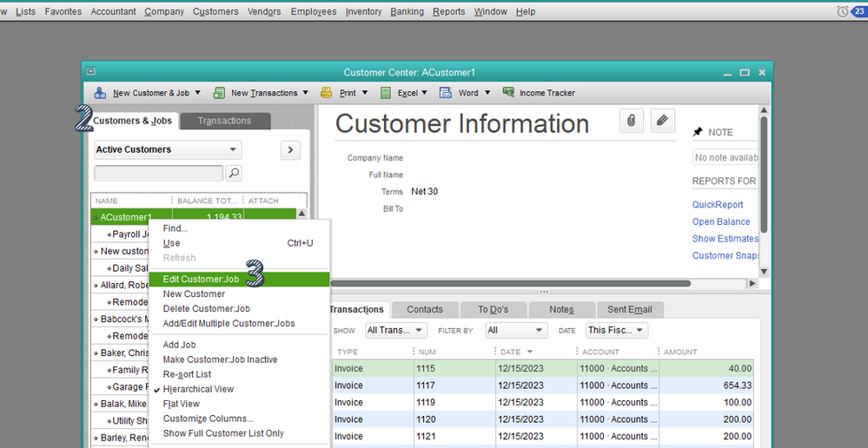The height and width of the screenshot is (448, 868).
Task: Choose Show Full Customer List Only
Action: pyautogui.click(x=223, y=433)
